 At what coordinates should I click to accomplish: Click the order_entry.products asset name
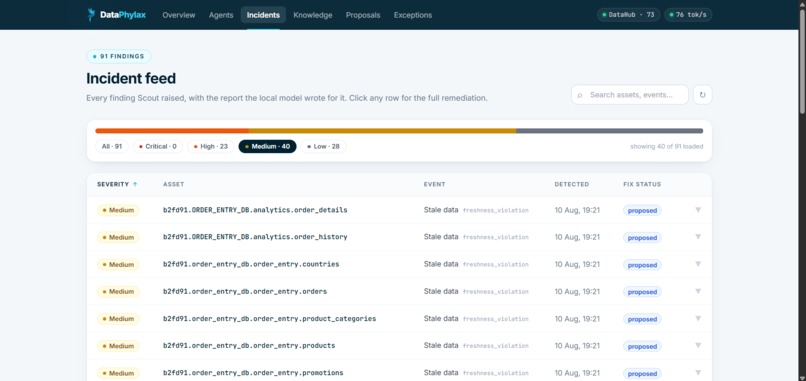tap(249, 346)
